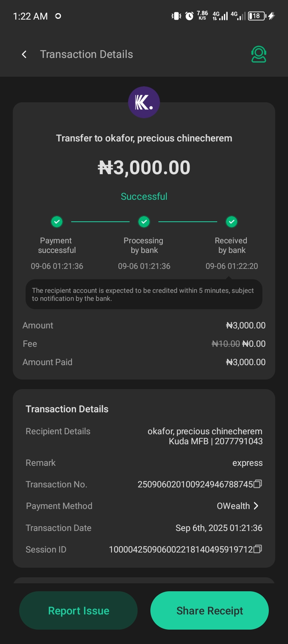This screenshot has height=644, width=288.
Task: Tap the ₦3,000.00 transfer amount
Action: tap(144, 167)
